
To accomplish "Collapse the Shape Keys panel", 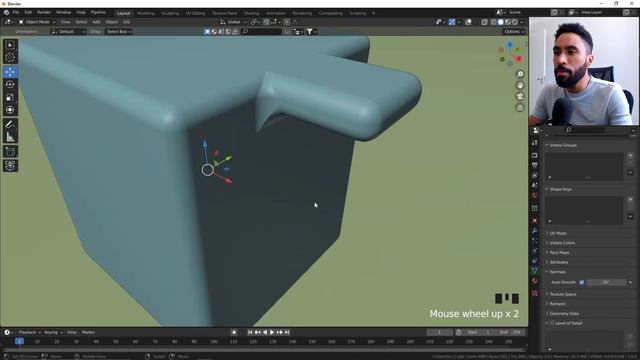I will pos(560,189).
